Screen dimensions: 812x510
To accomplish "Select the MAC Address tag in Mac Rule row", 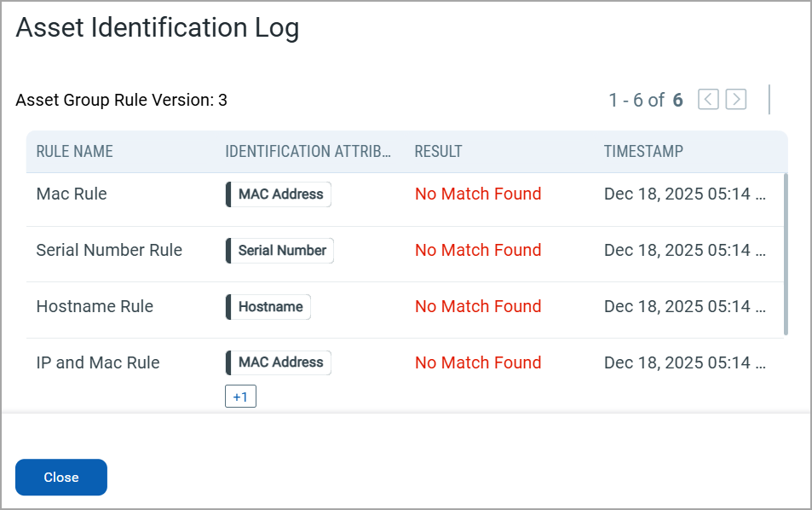I will click(x=278, y=194).
